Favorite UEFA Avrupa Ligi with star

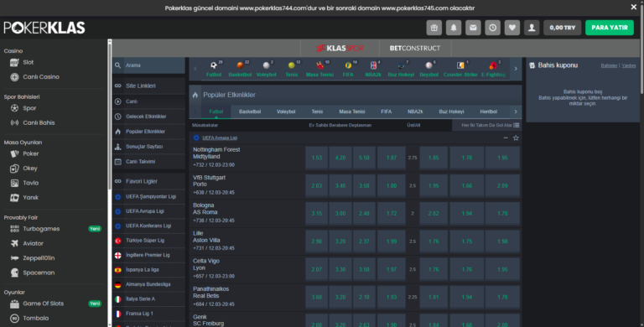coord(516,138)
